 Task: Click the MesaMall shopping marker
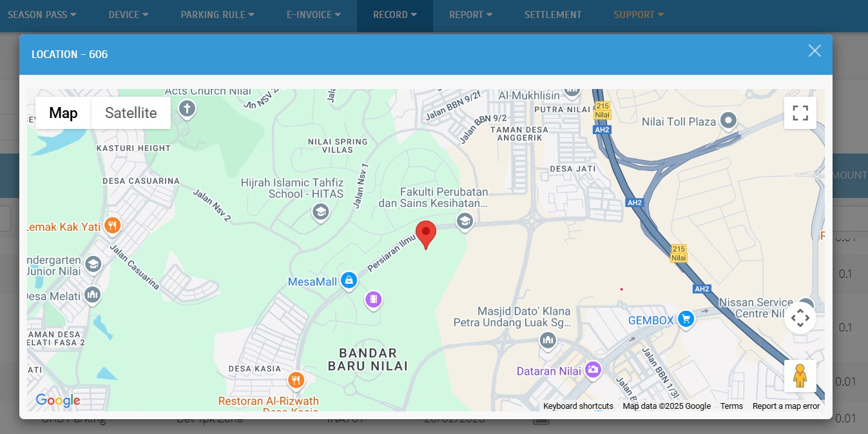pyautogui.click(x=349, y=280)
